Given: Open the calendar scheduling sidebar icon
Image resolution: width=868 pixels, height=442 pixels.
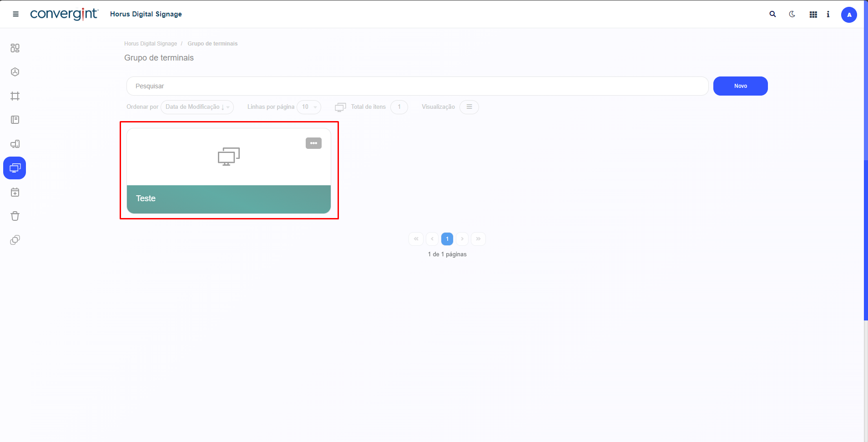Looking at the screenshot, I should tap(15, 192).
